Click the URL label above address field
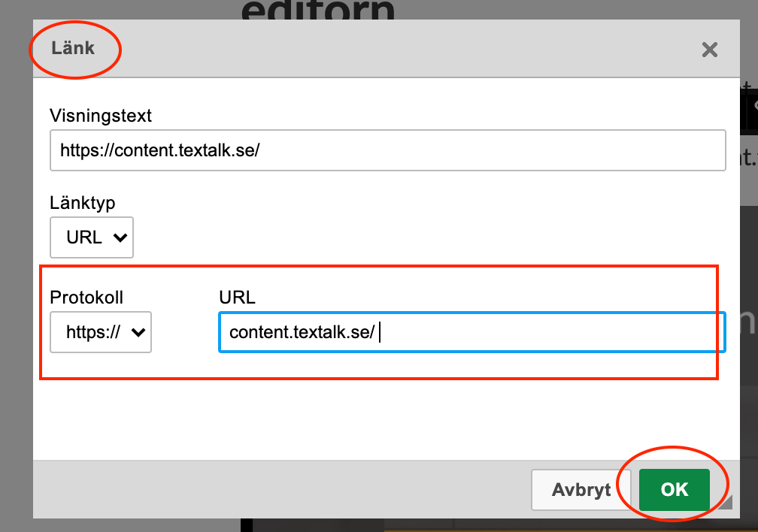The height and width of the screenshot is (532, 758). (x=237, y=298)
